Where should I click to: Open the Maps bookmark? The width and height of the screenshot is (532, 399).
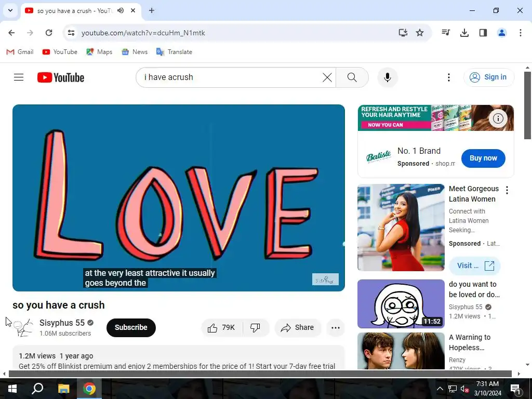99,52
